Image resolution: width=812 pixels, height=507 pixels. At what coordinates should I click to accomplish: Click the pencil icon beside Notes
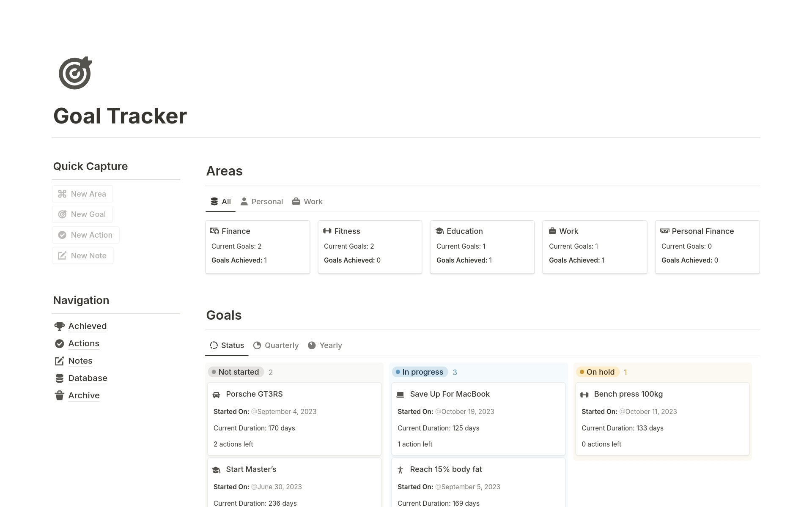tap(60, 361)
